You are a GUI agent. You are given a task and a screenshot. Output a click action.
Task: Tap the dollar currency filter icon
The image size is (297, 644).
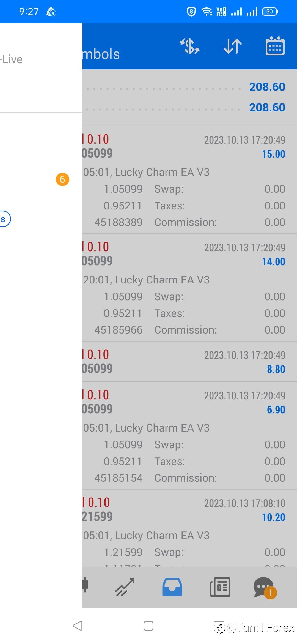[x=190, y=46]
